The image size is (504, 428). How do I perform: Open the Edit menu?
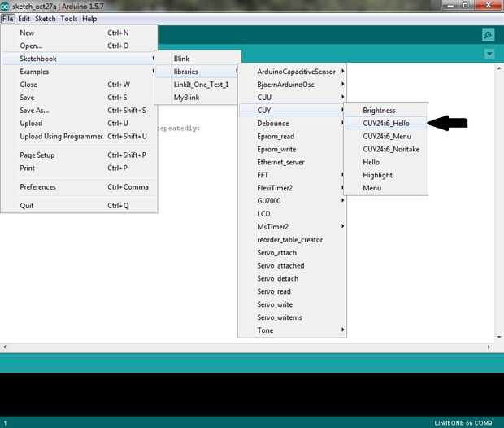pos(24,19)
